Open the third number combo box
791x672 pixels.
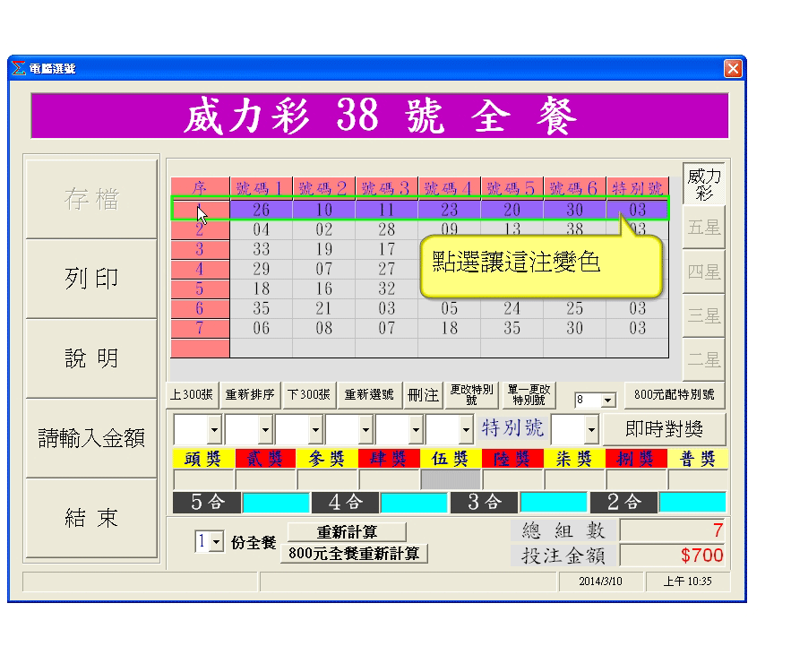click(315, 430)
